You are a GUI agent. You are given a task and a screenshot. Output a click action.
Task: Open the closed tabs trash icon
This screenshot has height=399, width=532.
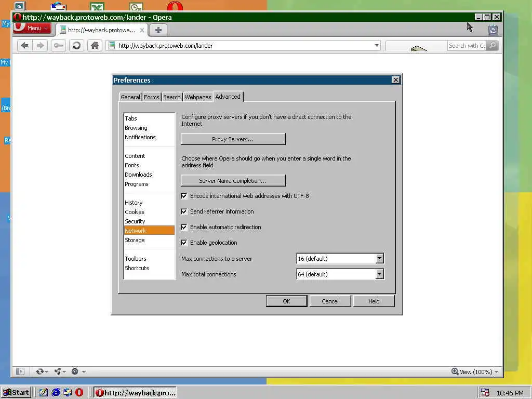(x=493, y=30)
